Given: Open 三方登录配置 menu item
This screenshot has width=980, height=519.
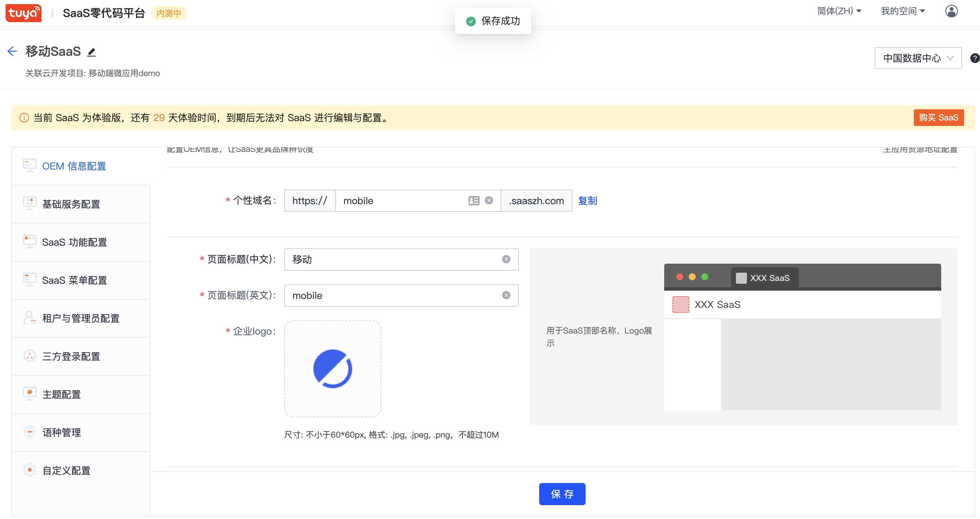Looking at the screenshot, I should (x=81, y=356).
